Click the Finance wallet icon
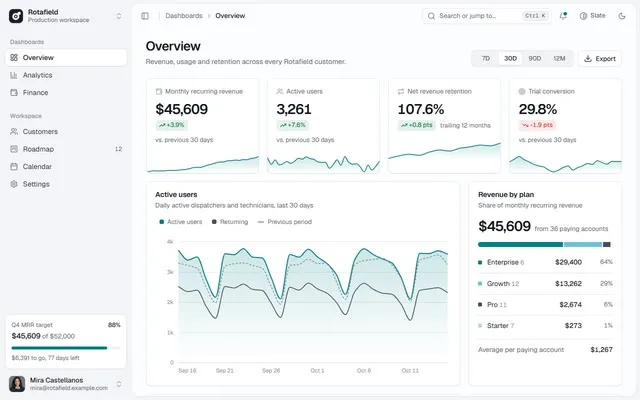This screenshot has width=640, height=400. pyautogui.click(x=14, y=93)
